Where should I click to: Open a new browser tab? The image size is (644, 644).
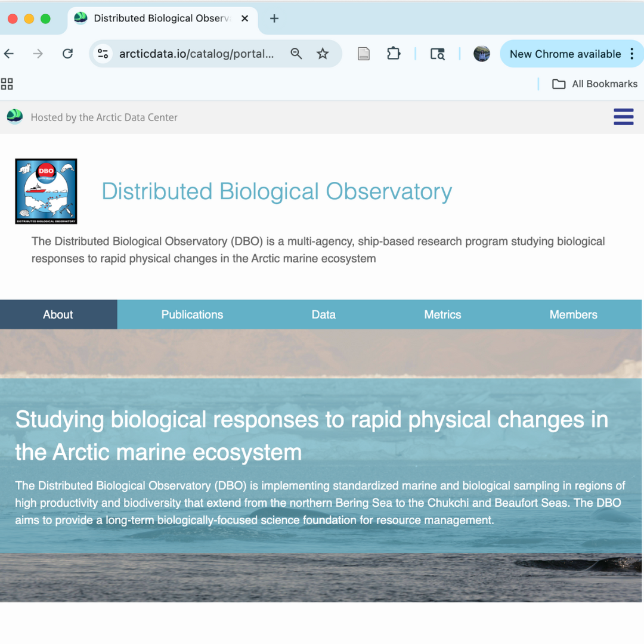(274, 18)
